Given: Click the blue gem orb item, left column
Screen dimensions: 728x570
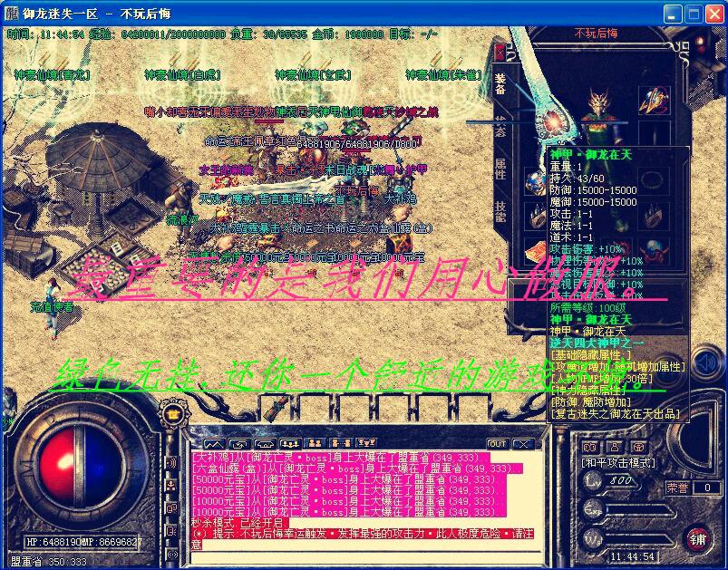Looking at the screenshot, I should [x=535, y=180].
